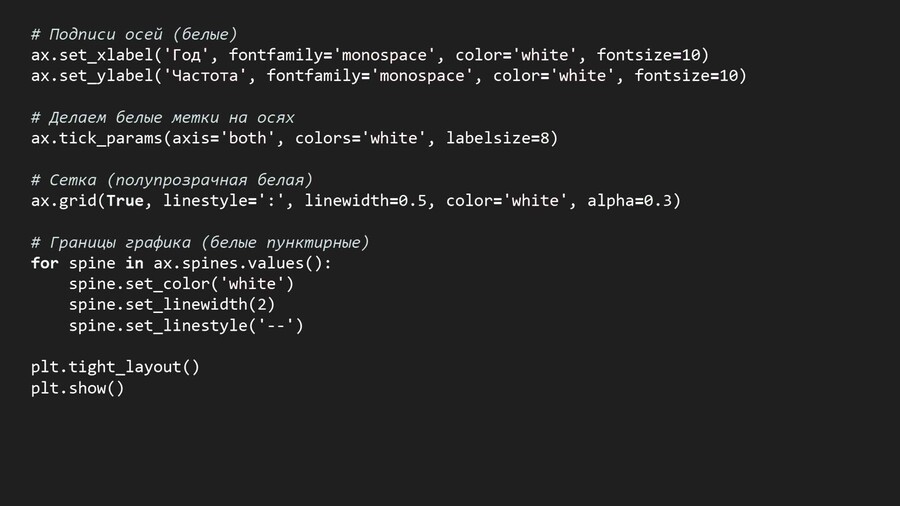
Task: Click fontsize=10 on the set_xlabel line
Action: (652, 55)
